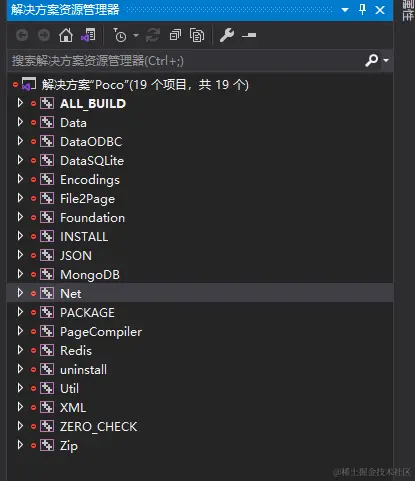
Task: Select the MongoDB project name
Action: point(90,275)
